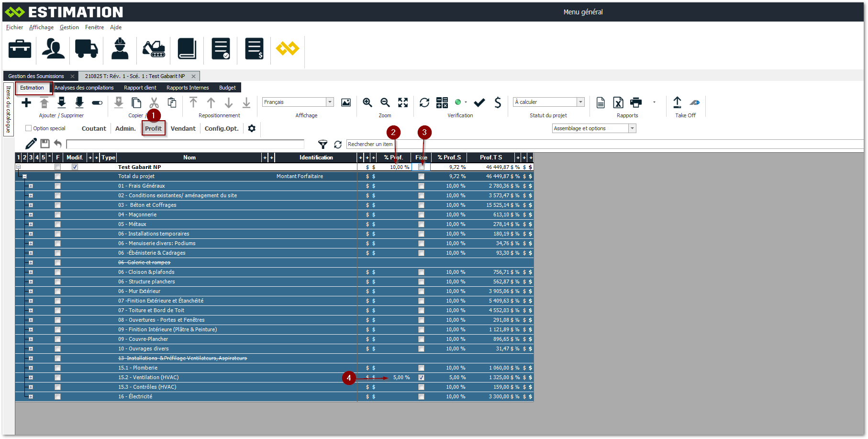The image size is (868, 439).
Task: Click the Profit view button
Action: [x=153, y=128]
